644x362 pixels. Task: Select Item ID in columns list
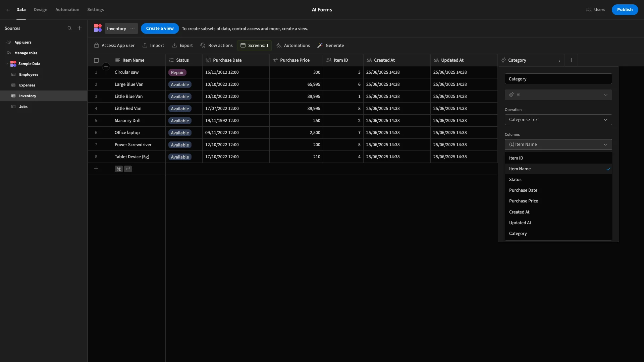(558, 158)
